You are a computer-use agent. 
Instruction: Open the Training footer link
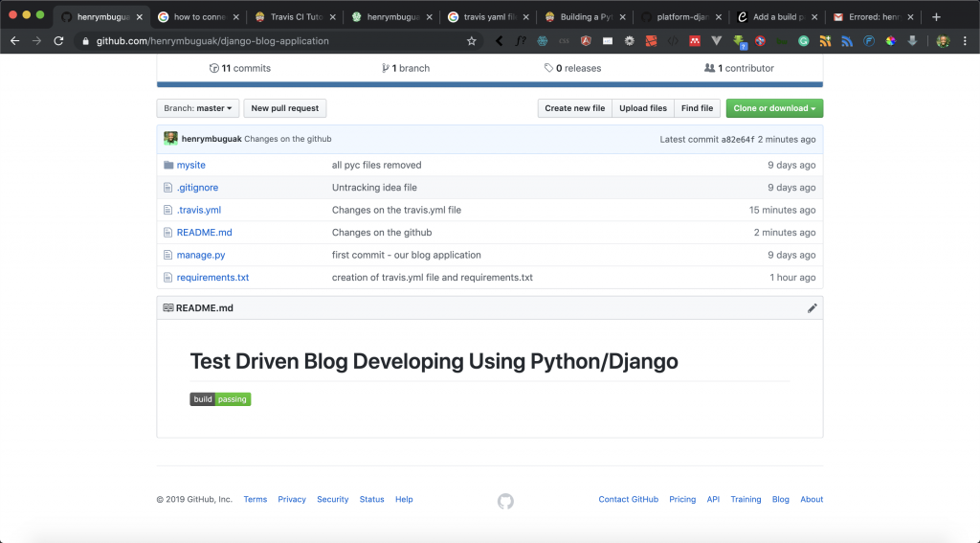[x=746, y=499]
